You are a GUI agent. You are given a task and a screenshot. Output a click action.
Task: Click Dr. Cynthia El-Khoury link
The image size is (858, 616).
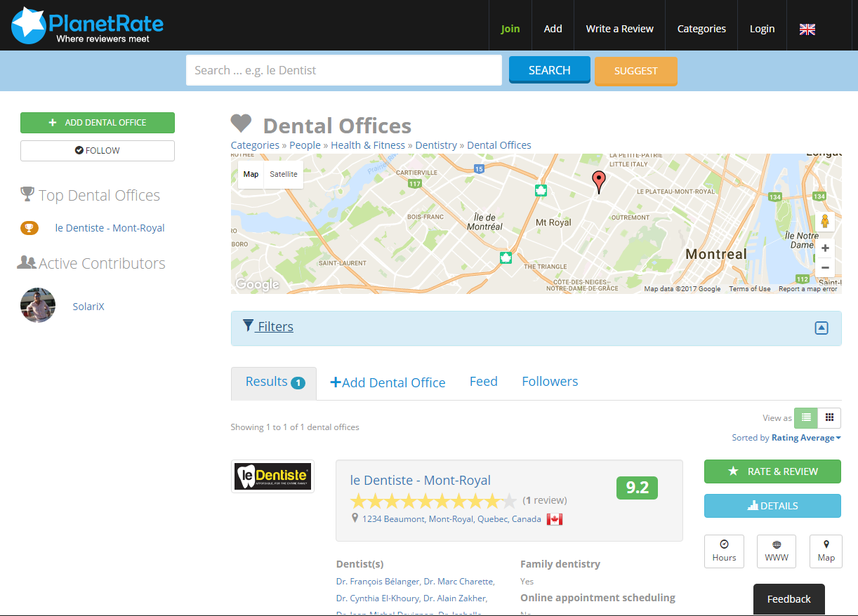[377, 598]
